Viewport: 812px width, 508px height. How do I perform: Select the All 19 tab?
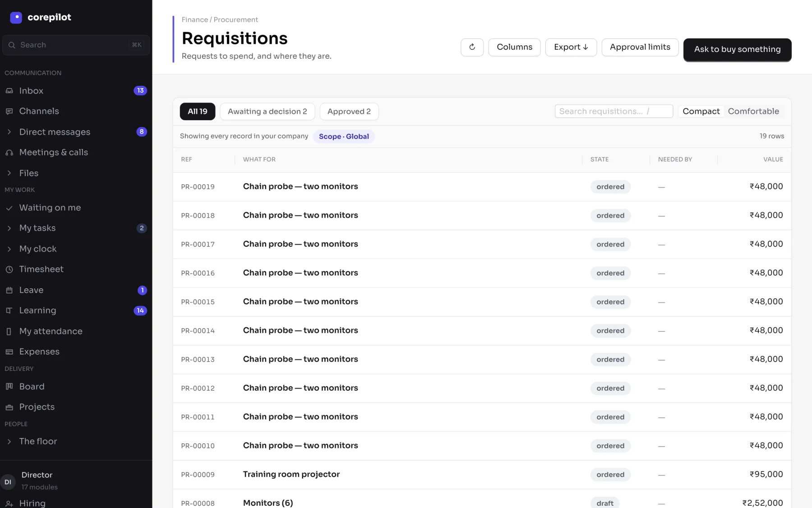[198, 112]
